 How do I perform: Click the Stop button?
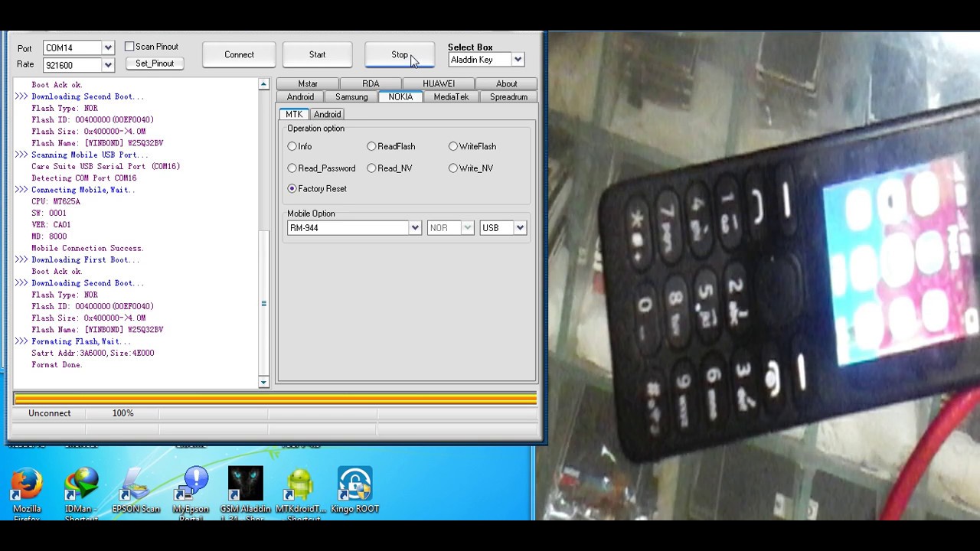[x=400, y=54]
